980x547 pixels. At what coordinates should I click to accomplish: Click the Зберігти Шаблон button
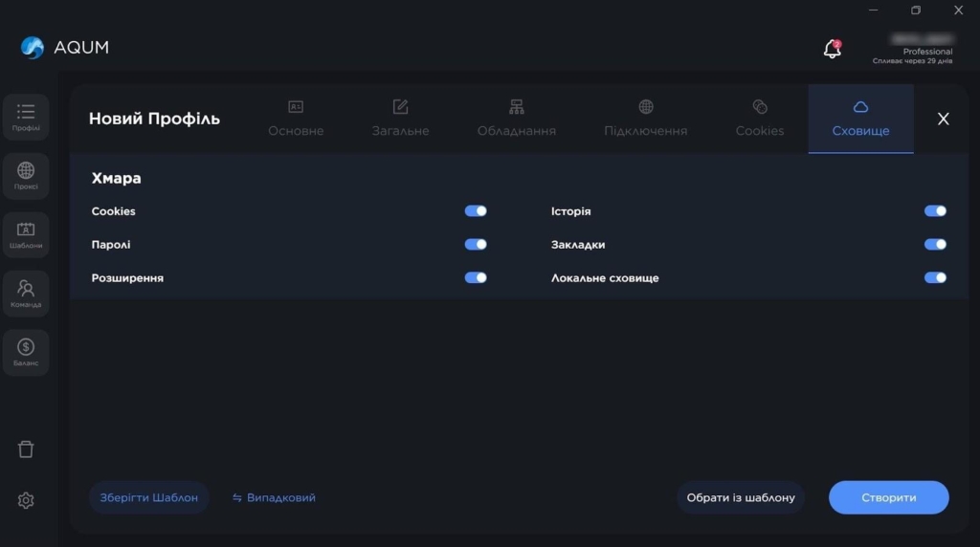click(x=149, y=498)
